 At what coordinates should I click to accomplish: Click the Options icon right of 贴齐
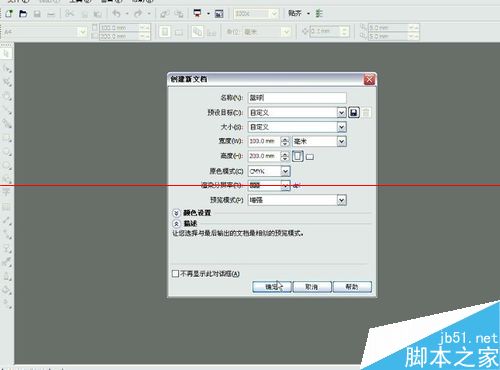[x=319, y=14]
